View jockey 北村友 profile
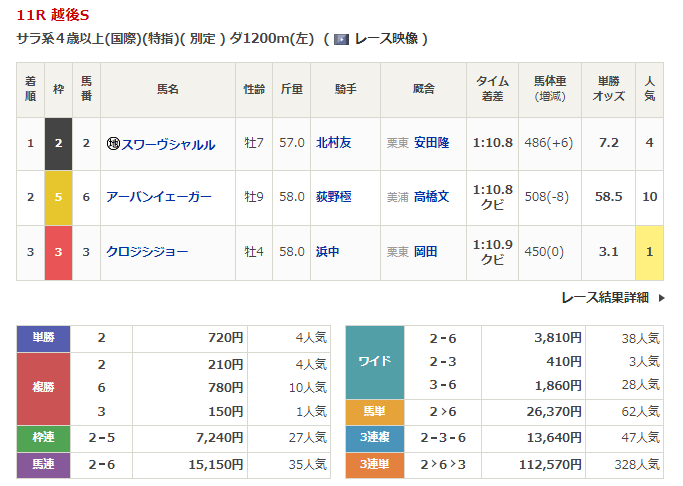 click(x=333, y=143)
